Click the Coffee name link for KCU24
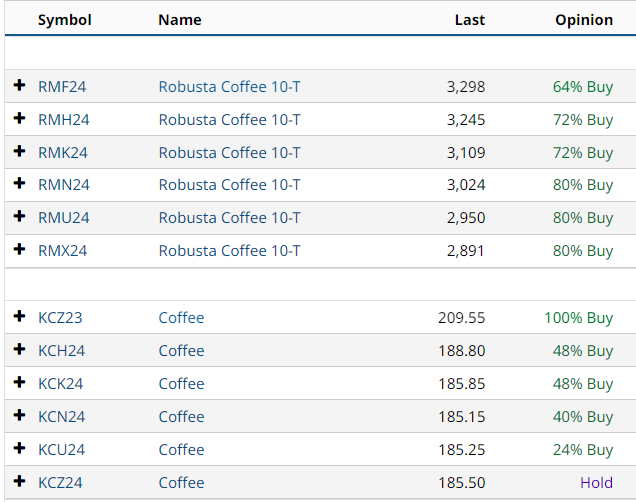 [x=181, y=450]
